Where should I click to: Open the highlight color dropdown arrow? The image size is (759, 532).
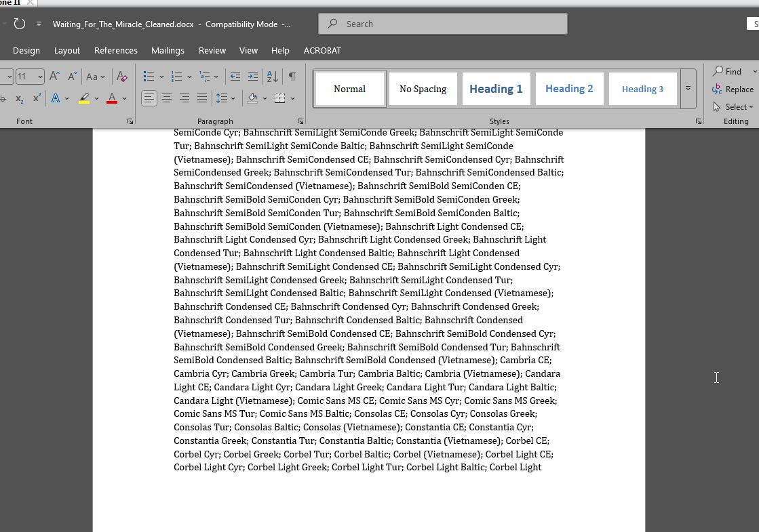pos(96,99)
